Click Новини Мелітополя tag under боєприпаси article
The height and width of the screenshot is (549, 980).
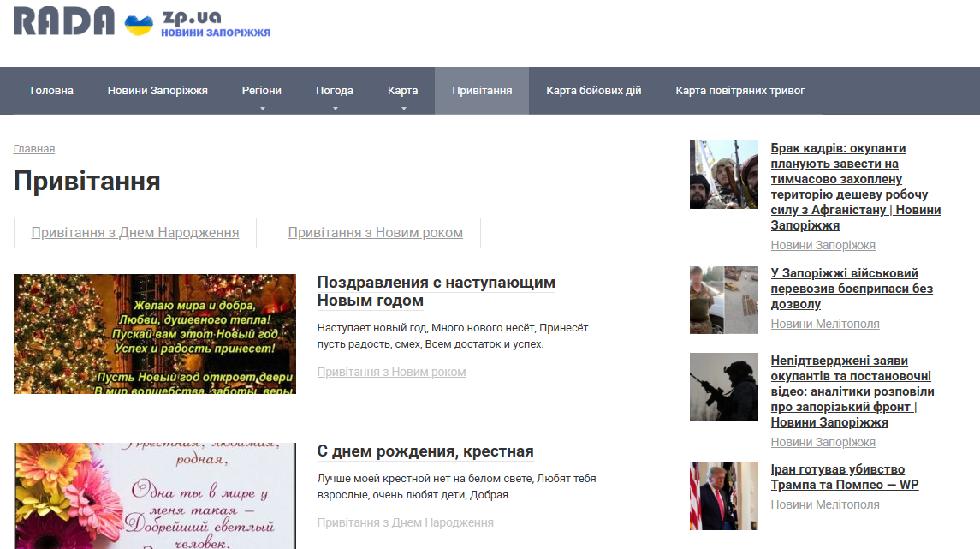tap(825, 324)
